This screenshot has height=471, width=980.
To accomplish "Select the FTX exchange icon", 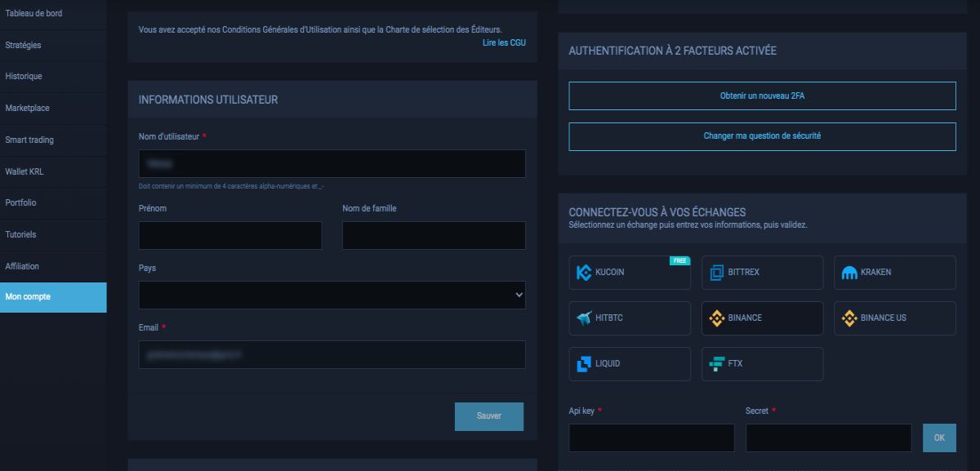I will (717, 364).
